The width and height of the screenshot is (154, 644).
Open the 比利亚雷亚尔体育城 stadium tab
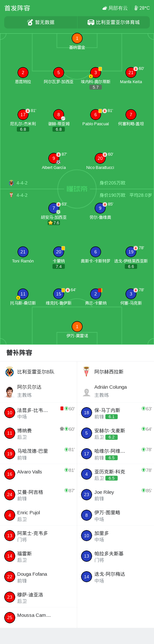[x=113, y=22]
